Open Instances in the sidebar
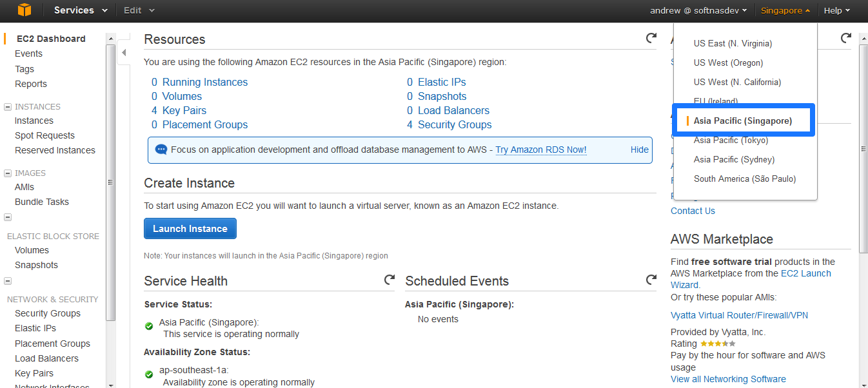The height and width of the screenshot is (388, 868). click(34, 121)
